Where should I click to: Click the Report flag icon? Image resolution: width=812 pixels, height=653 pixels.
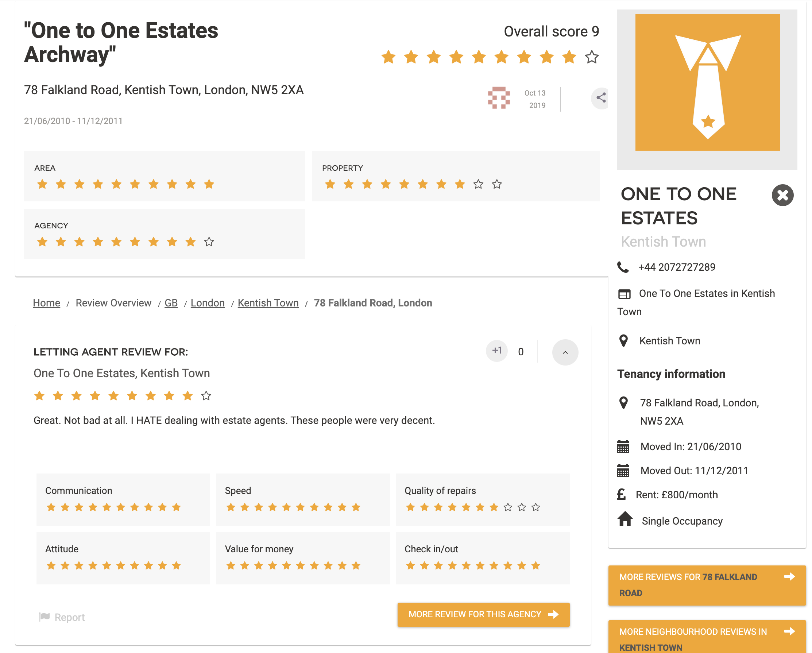[45, 617]
